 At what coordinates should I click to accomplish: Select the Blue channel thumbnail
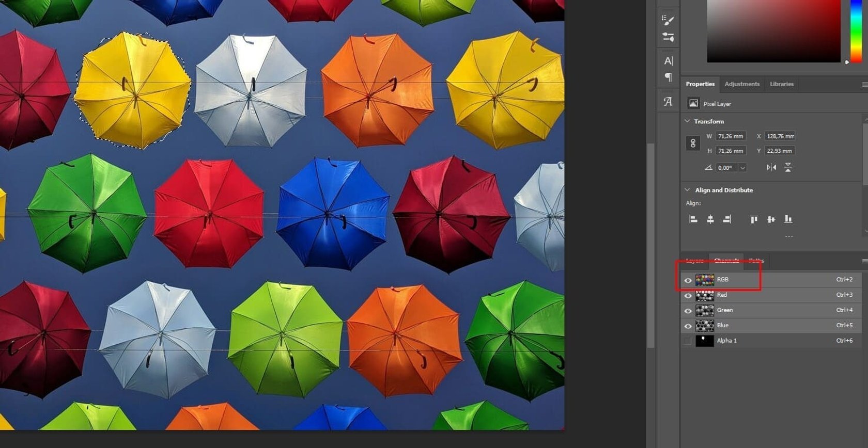click(x=705, y=326)
